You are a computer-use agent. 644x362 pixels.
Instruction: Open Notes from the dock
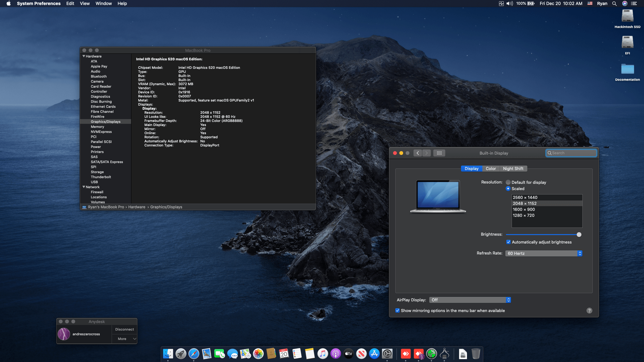point(310,354)
